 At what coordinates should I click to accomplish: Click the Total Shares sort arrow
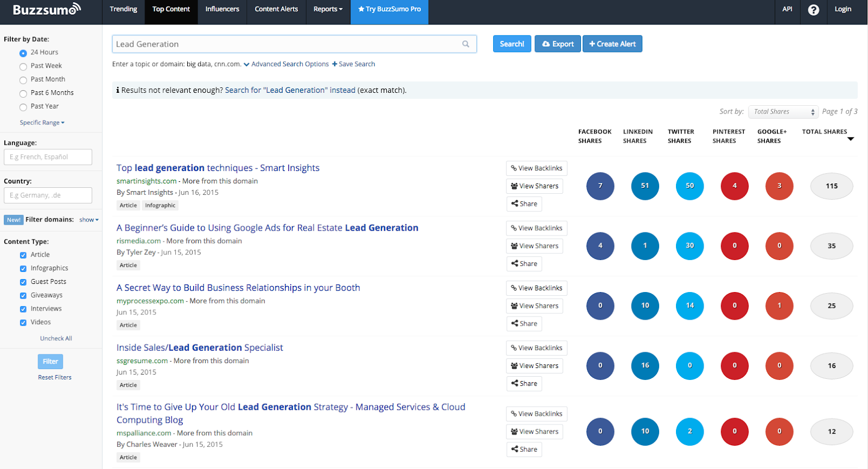click(x=851, y=139)
